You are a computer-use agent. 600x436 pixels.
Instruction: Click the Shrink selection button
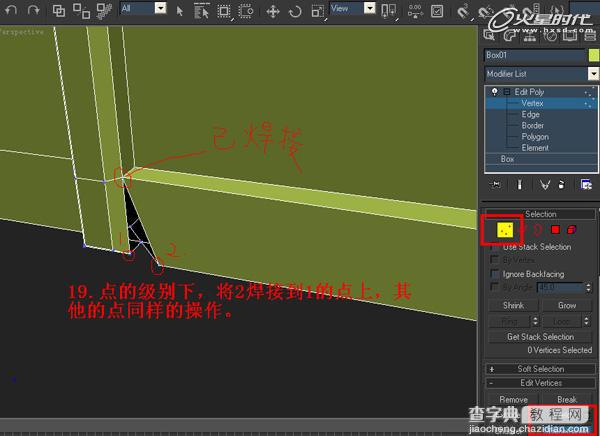point(513,305)
